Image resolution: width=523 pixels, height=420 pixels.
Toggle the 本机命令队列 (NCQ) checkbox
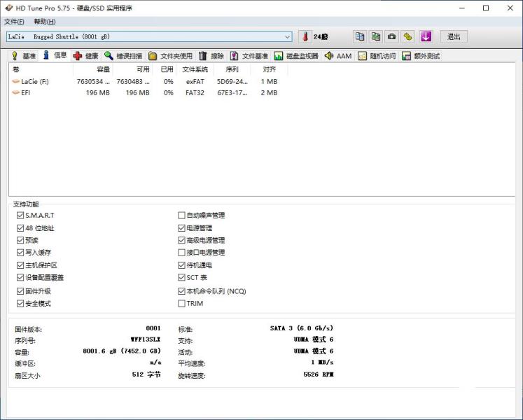point(181,291)
